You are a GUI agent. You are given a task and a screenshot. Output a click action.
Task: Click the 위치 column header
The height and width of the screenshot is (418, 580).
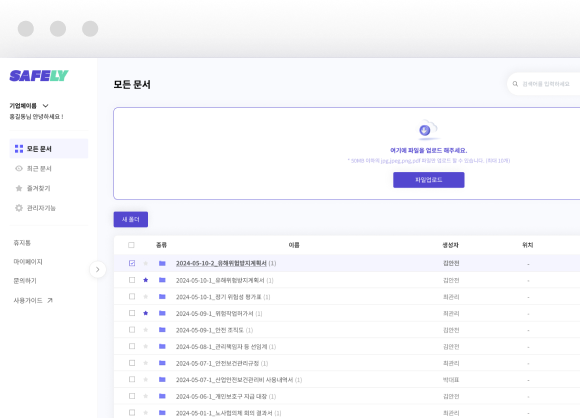(x=527, y=245)
